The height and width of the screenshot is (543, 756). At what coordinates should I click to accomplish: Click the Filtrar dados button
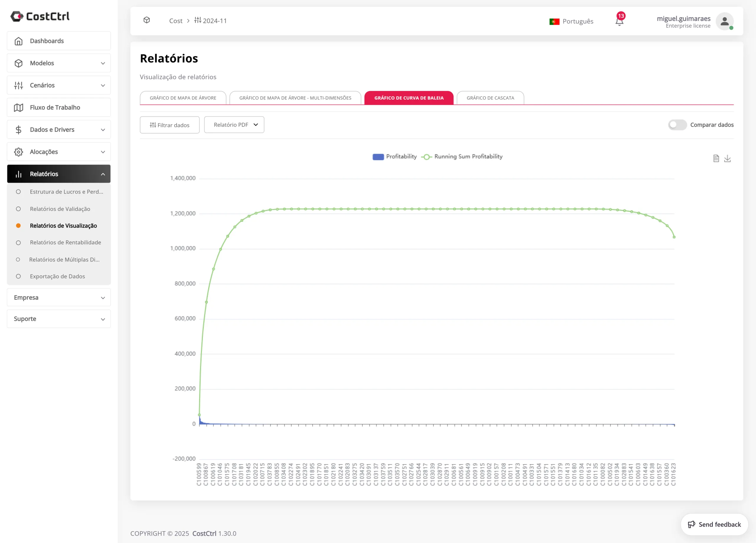(x=169, y=125)
